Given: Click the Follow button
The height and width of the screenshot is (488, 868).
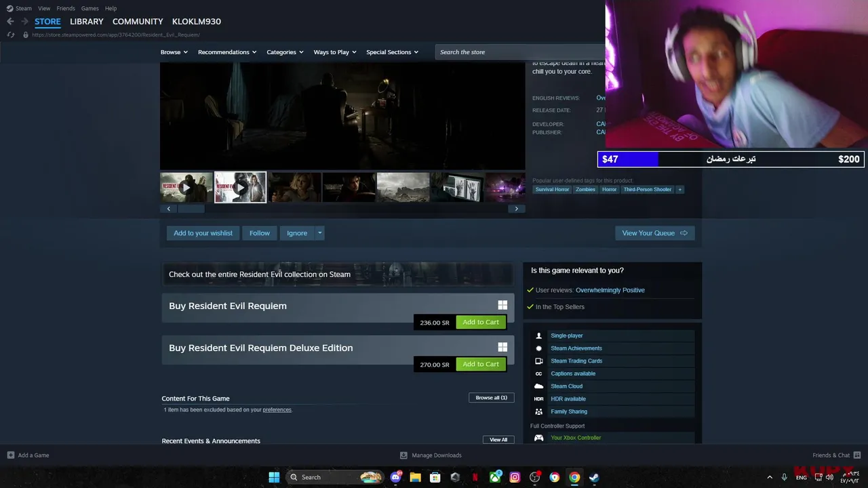Looking at the screenshot, I should pyautogui.click(x=259, y=233).
